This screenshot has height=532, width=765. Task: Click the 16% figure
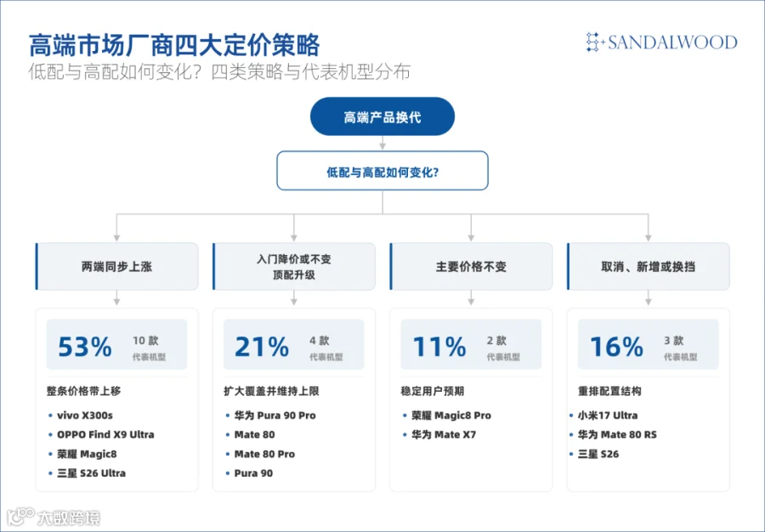click(x=617, y=347)
